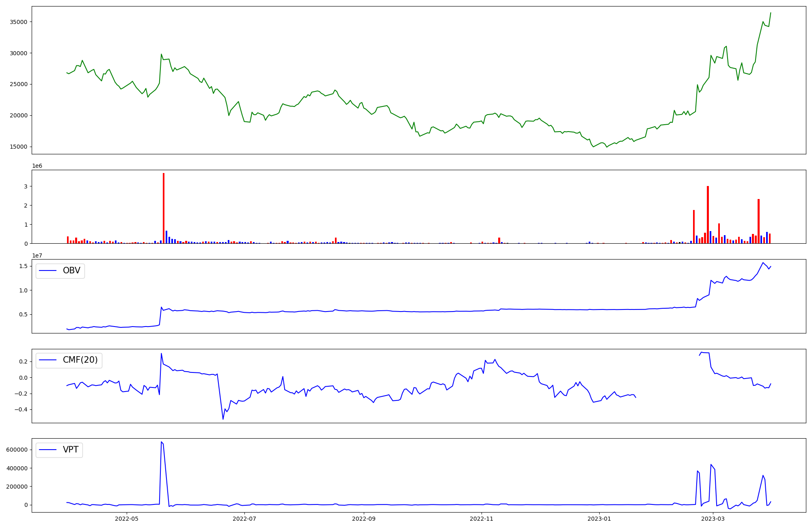Click the 1e7 OBV scale label
The height and width of the screenshot is (528, 812).
point(37,255)
